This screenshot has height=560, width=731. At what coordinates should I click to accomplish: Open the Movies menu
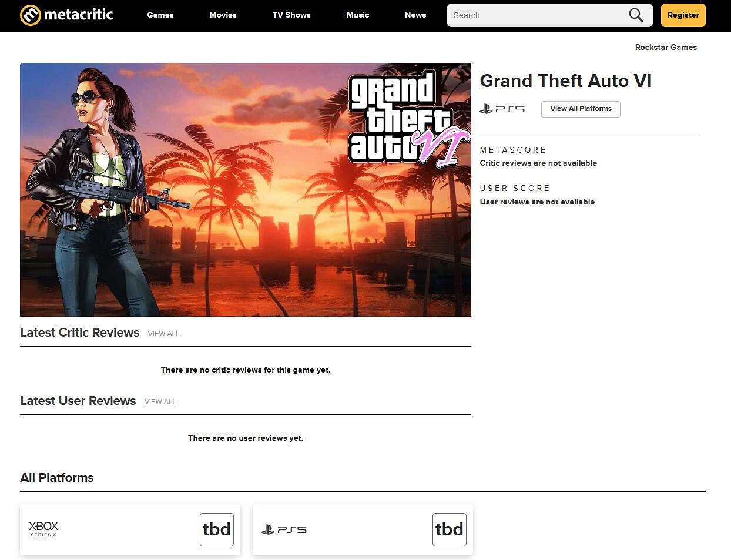pyautogui.click(x=223, y=15)
